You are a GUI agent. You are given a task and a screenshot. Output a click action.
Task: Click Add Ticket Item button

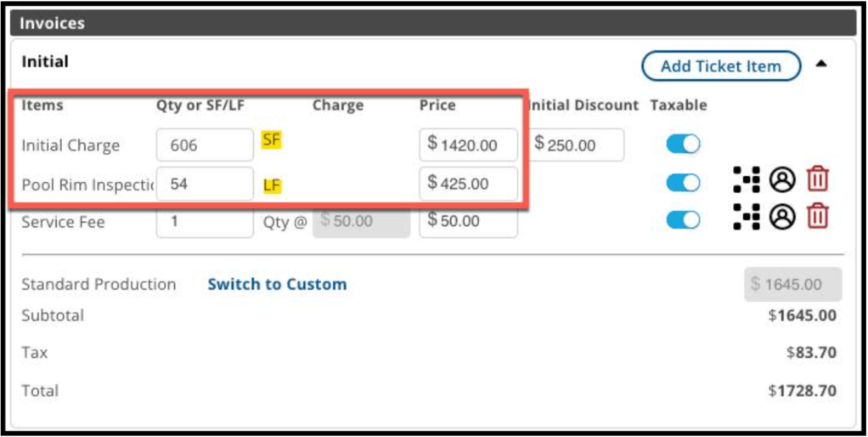pyautogui.click(x=721, y=65)
